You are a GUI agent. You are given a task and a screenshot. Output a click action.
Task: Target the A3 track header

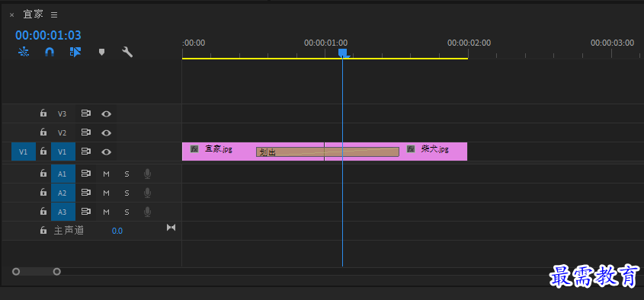click(63, 212)
